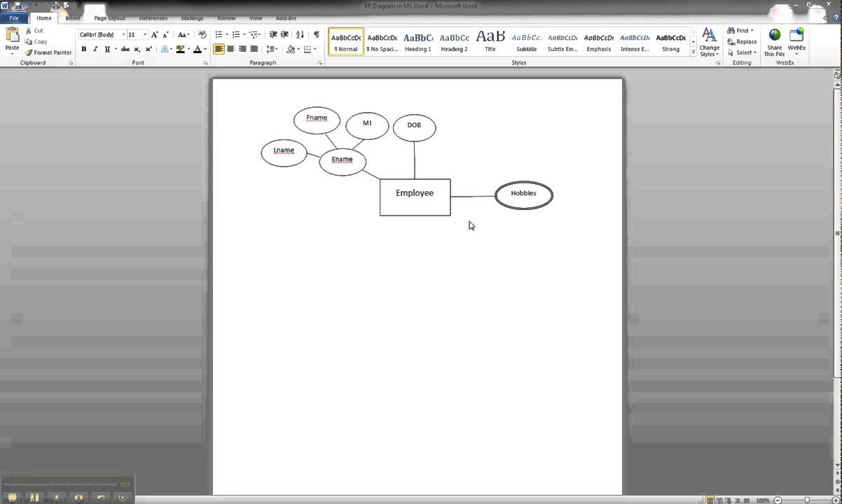Switch to the Review tab

tap(226, 18)
